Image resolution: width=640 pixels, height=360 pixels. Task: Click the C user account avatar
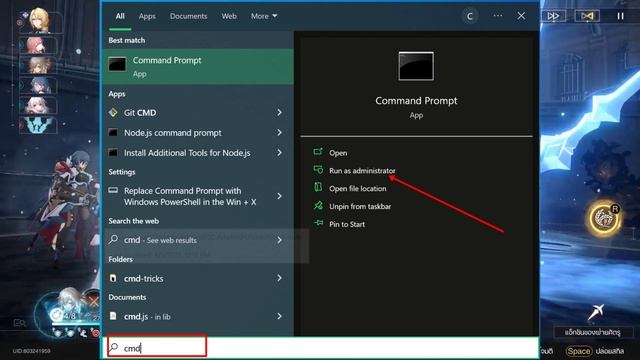pyautogui.click(x=470, y=16)
